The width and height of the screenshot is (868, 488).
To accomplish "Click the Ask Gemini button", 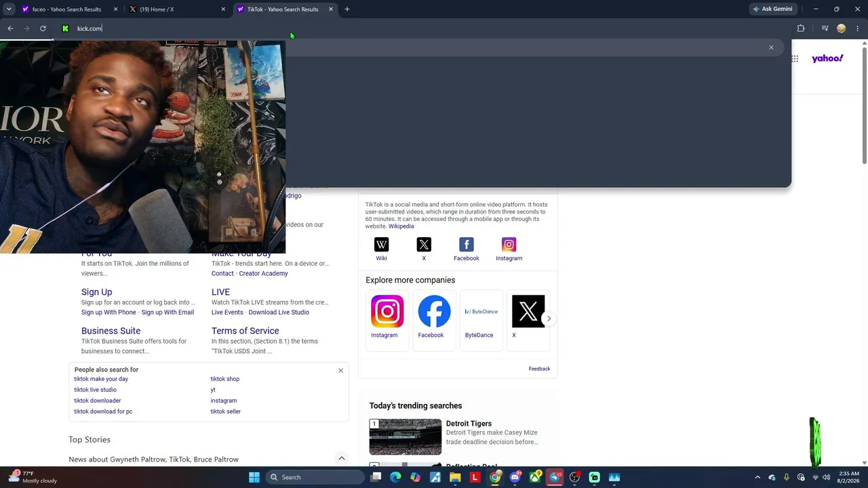I will point(772,9).
